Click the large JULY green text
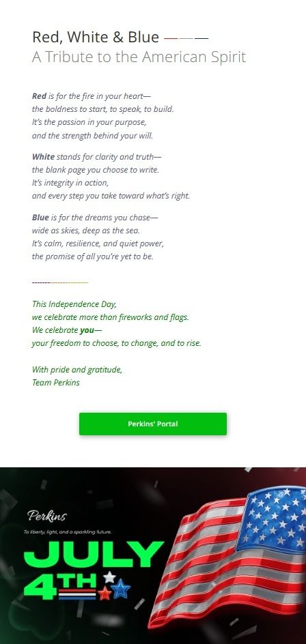Image resolution: width=306 pixels, height=644 pixels. point(94,554)
